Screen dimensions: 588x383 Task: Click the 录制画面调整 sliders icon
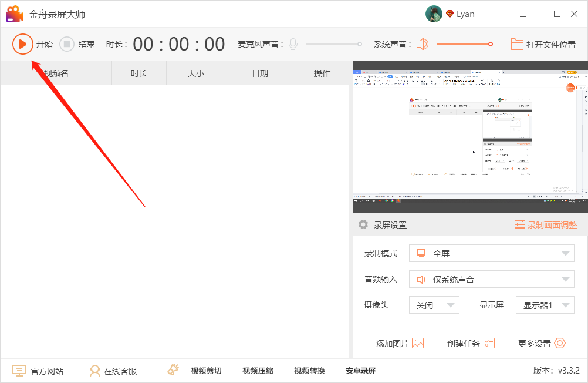coord(520,224)
